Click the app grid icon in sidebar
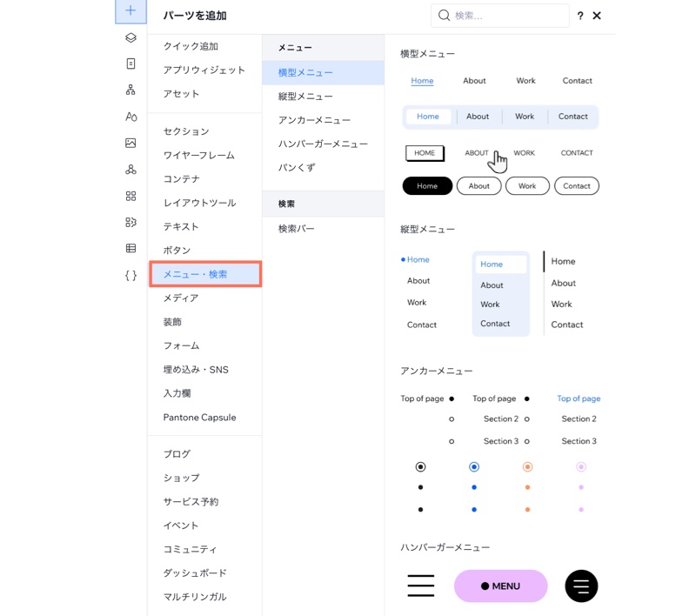 130,196
